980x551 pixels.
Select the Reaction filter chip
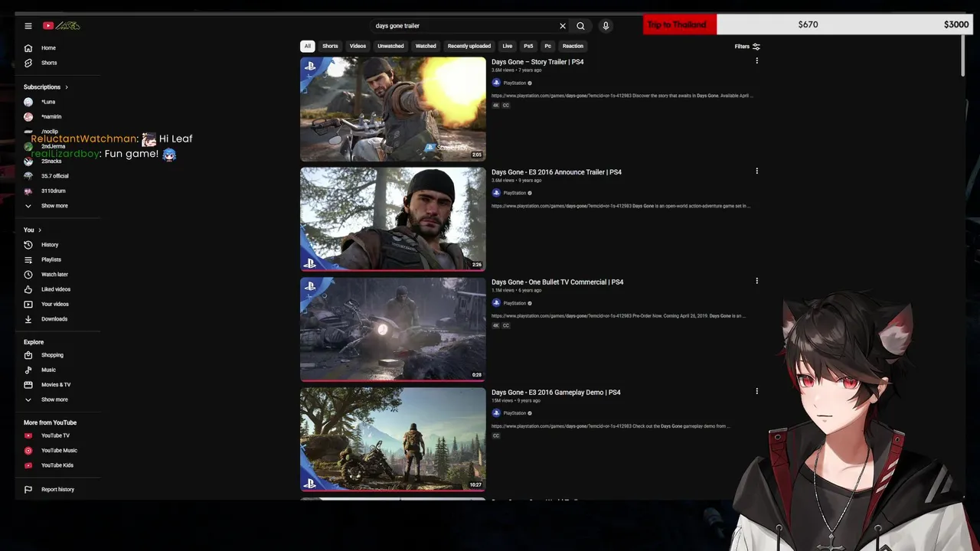573,46
